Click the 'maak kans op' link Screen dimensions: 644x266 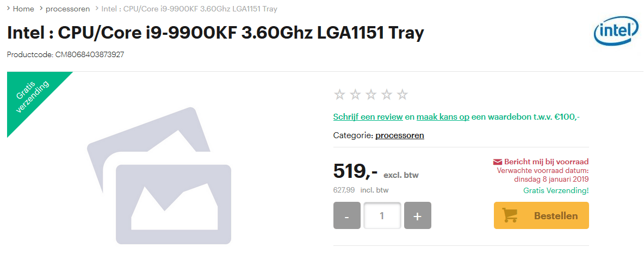click(443, 117)
